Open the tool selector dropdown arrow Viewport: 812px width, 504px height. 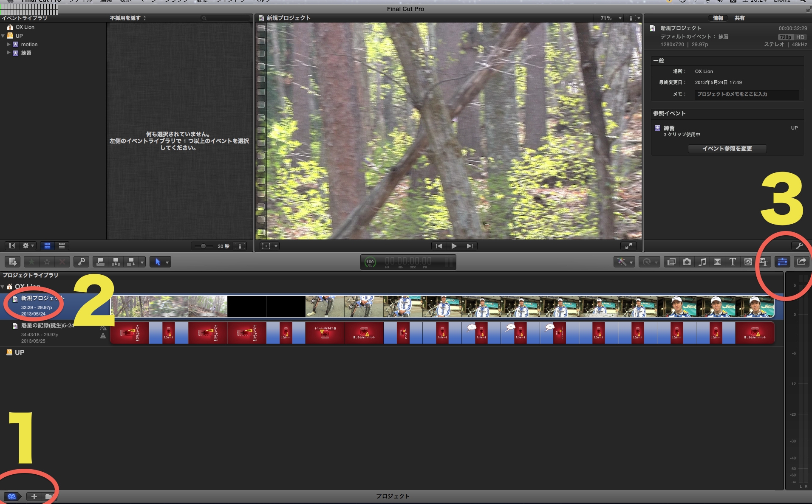167,262
